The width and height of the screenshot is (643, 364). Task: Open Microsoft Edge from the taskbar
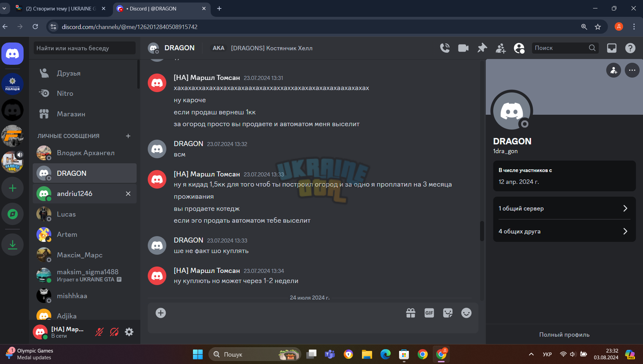[385, 354]
